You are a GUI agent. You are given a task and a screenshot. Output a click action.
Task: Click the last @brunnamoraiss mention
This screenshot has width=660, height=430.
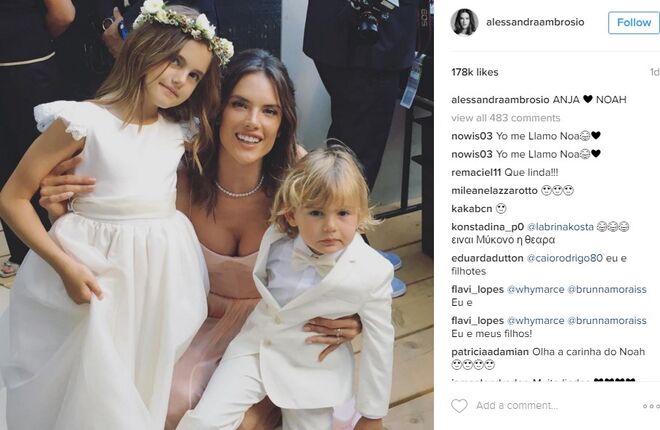(607, 321)
